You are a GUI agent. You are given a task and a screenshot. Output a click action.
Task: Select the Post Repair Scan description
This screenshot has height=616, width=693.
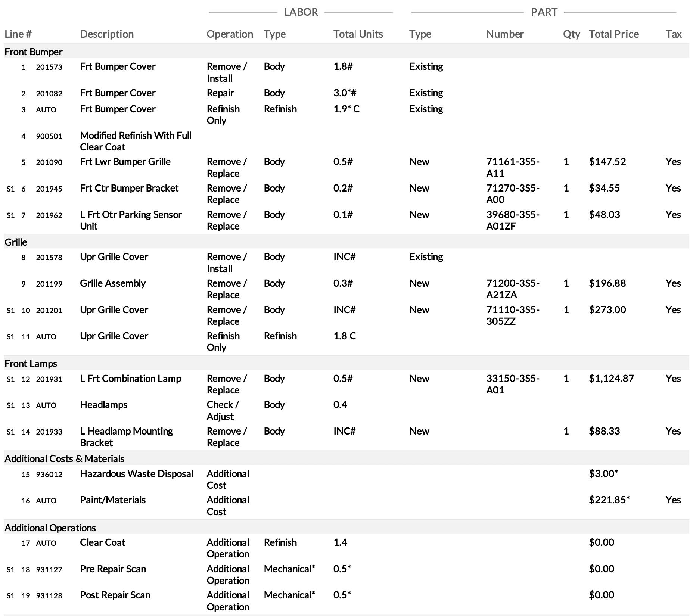(x=115, y=595)
